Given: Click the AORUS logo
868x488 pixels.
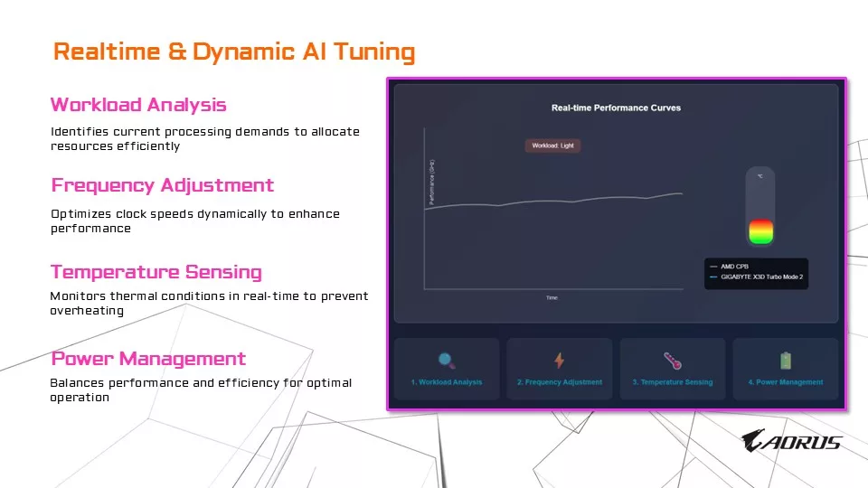Looking at the screenshot, I should point(791,441).
